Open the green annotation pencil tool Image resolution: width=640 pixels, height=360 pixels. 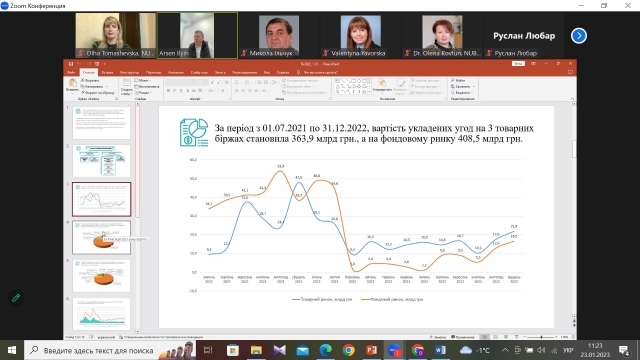tap(16, 298)
